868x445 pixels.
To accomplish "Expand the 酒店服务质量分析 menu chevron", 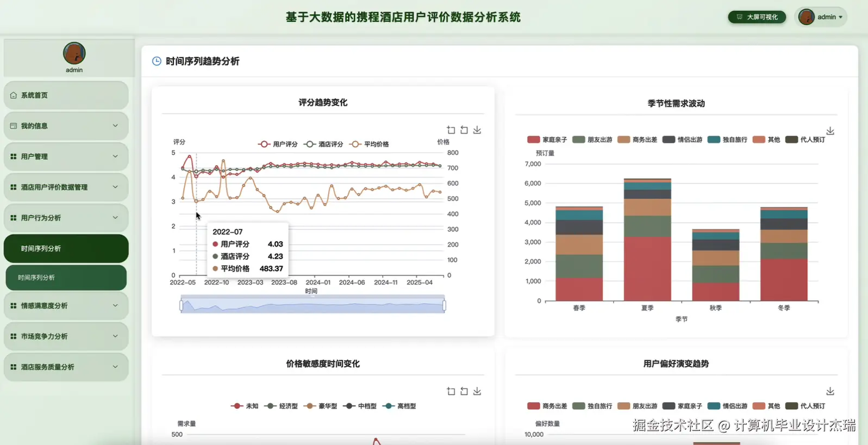I will pyautogui.click(x=115, y=367).
